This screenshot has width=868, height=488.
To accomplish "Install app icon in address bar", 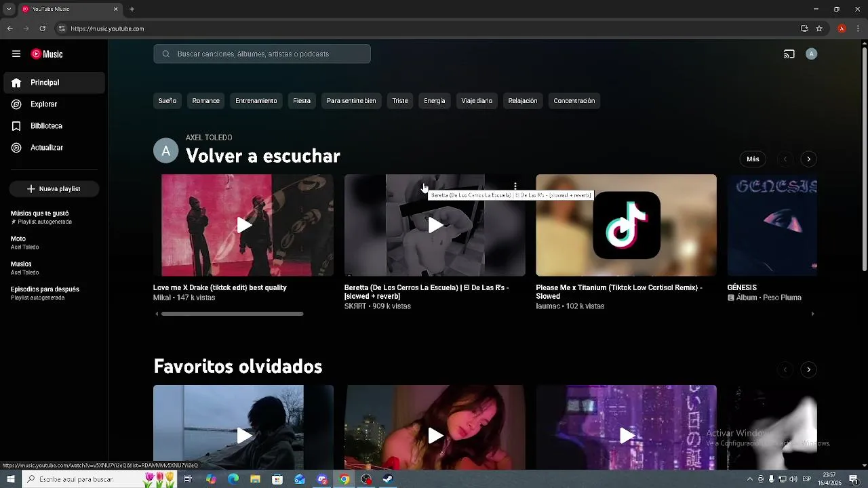I will (x=804, y=28).
